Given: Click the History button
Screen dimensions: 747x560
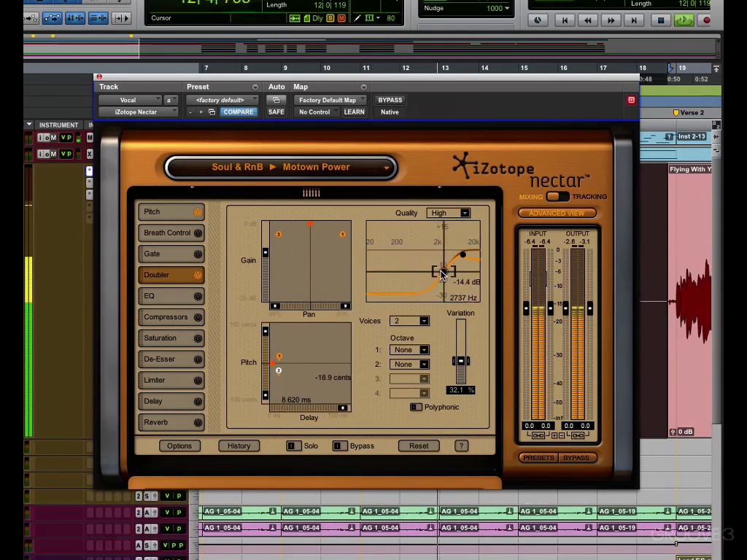Looking at the screenshot, I should pyautogui.click(x=239, y=446).
